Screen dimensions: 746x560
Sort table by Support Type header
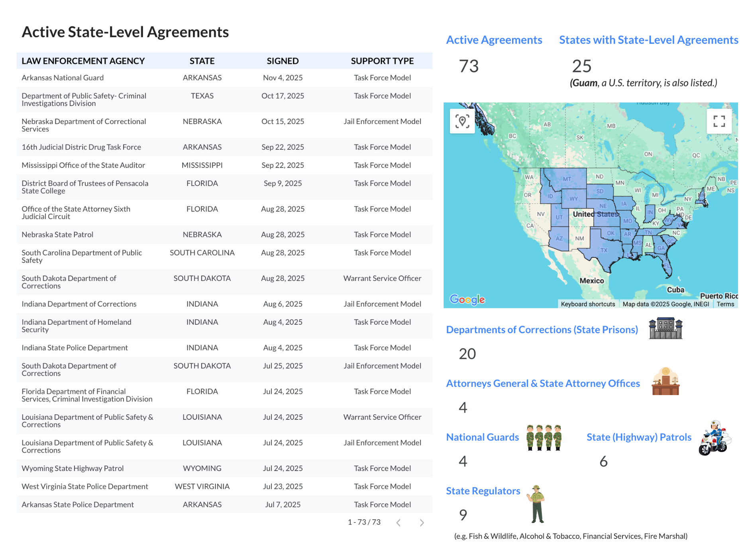pos(382,61)
